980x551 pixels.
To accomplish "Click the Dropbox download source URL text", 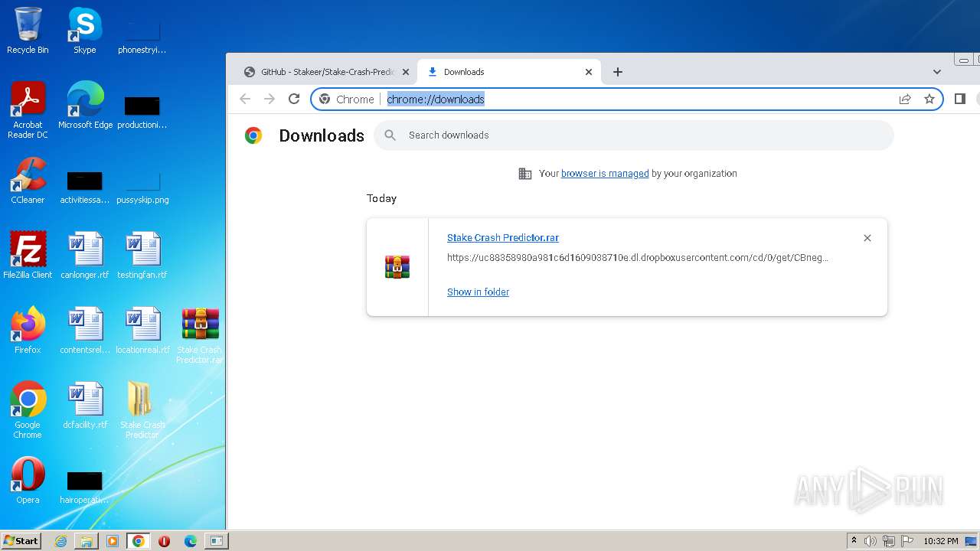I will pyautogui.click(x=638, y=258).
